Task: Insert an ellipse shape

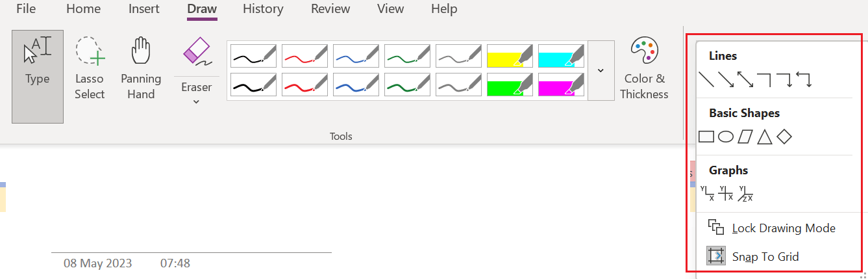Action: (726, 137)
